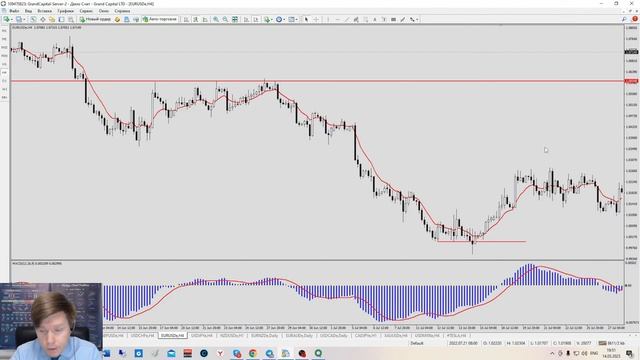Screen dimensions: 640x360
Task: Switch chart to candlesticks
Action: (196, 19)
